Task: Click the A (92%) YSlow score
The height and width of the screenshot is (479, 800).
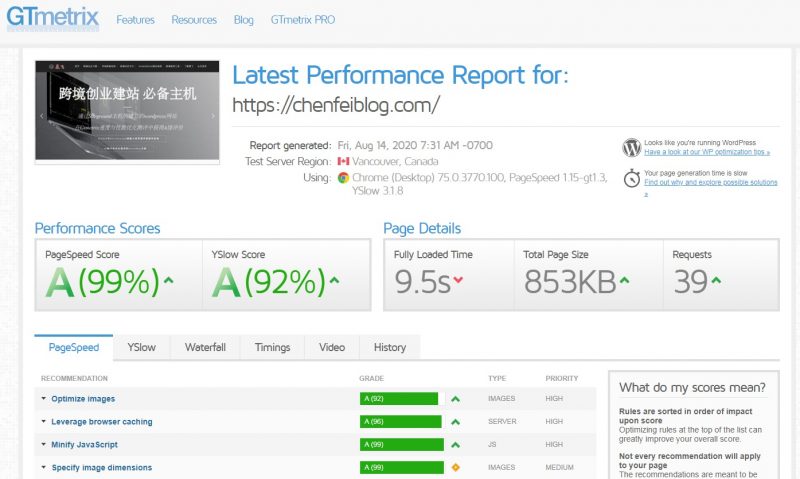Action: pyautogui.click(x=268, y=282)
